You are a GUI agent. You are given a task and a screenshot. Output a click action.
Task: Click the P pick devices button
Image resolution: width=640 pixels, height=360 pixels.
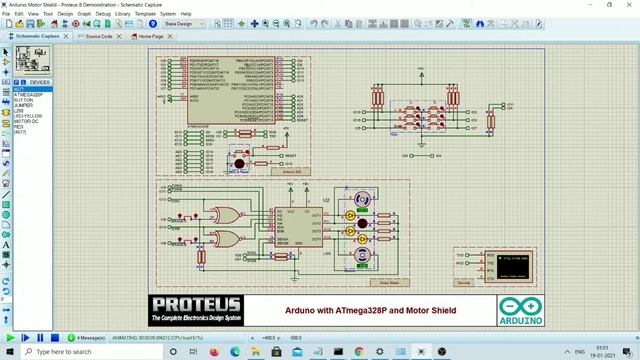pyautogui.click(x=17, y=82)
